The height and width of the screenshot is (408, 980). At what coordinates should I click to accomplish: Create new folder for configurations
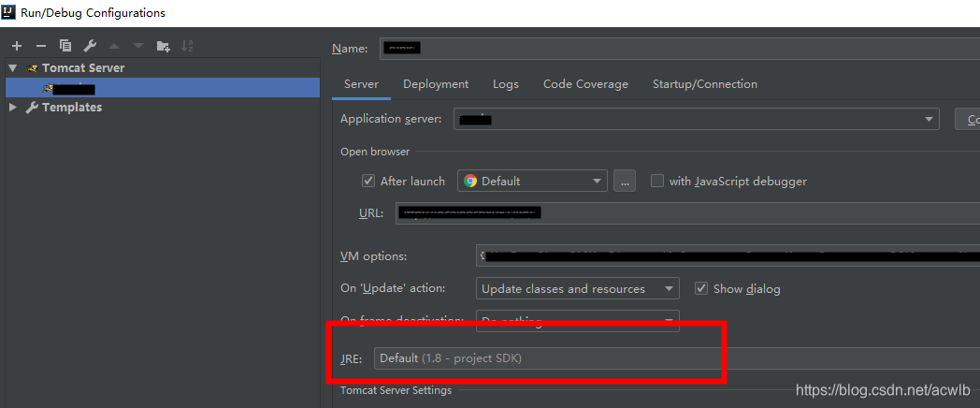[x=163, y=46]
